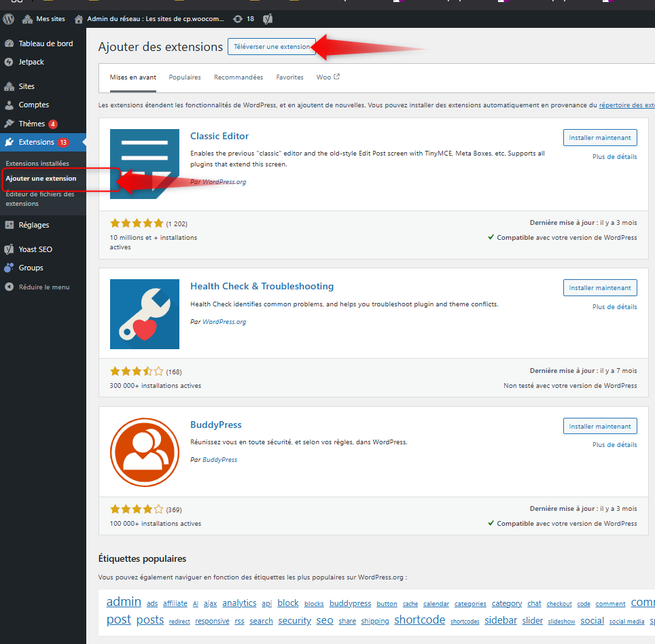This screenshot has height=644, width=655.
Task: Open WordPress.org author link for Health Check
Action: pyautogui.click(x=224, y=321)
